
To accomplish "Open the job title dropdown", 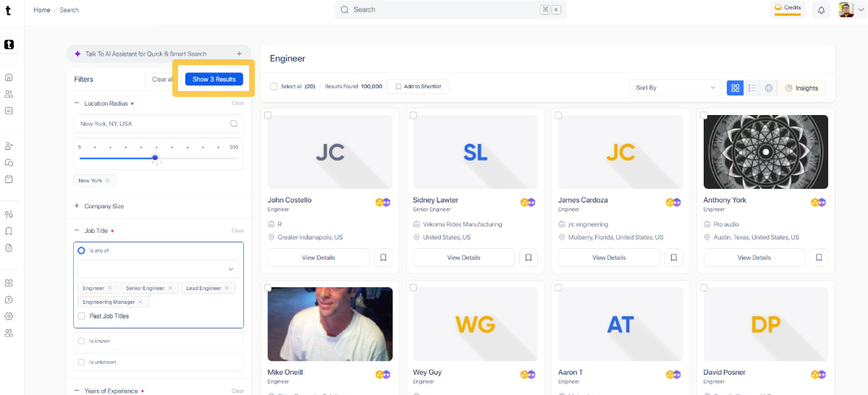I will pos(159,269).
